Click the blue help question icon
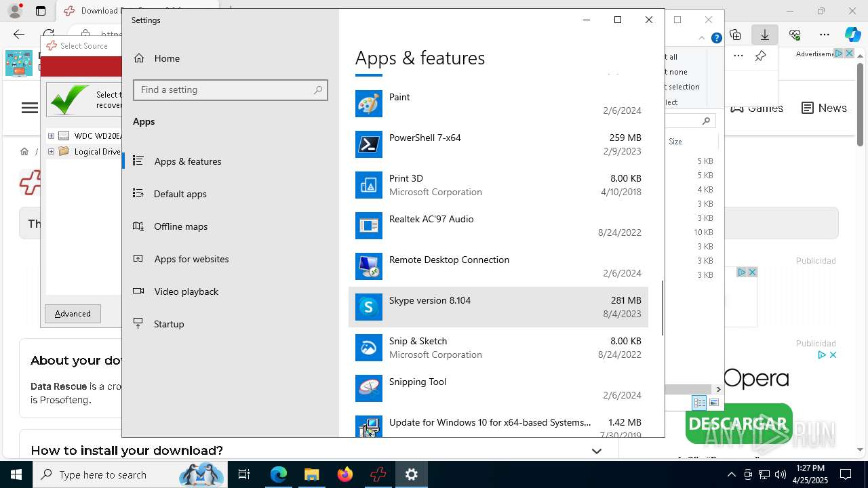The height and width of the screenshot is (488, 868). click(x=716, y=39)
